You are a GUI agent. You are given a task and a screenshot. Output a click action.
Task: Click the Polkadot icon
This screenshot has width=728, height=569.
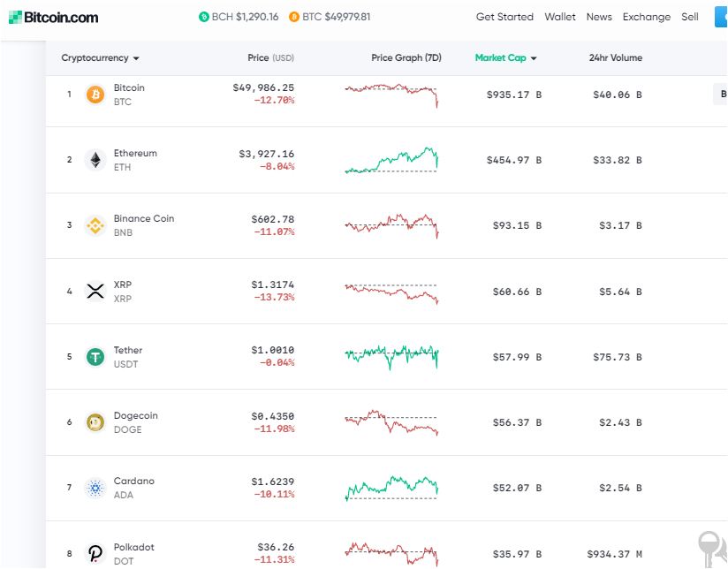coord(95,553)
